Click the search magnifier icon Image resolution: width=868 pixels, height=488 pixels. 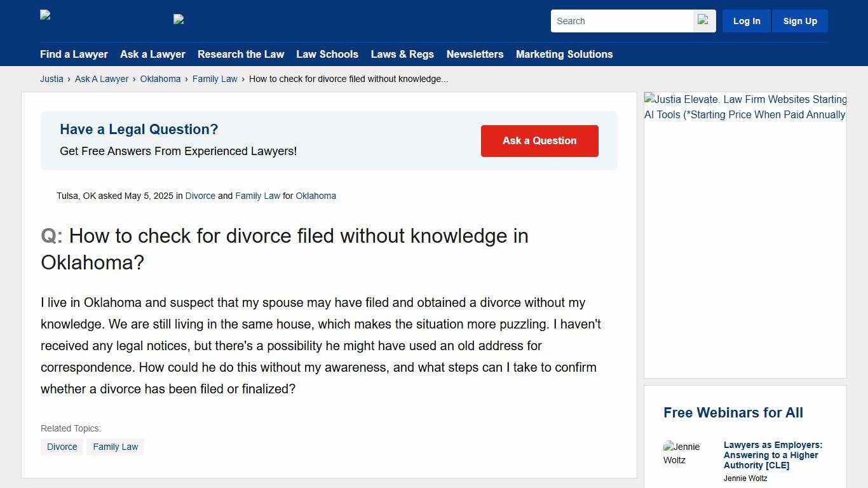coord(703,20)
